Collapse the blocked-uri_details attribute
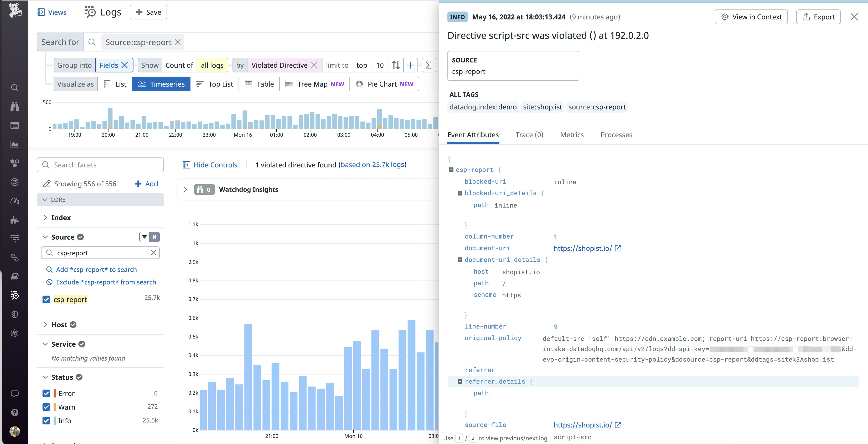Viewport: 868px width, 444px height. point(460,193)
